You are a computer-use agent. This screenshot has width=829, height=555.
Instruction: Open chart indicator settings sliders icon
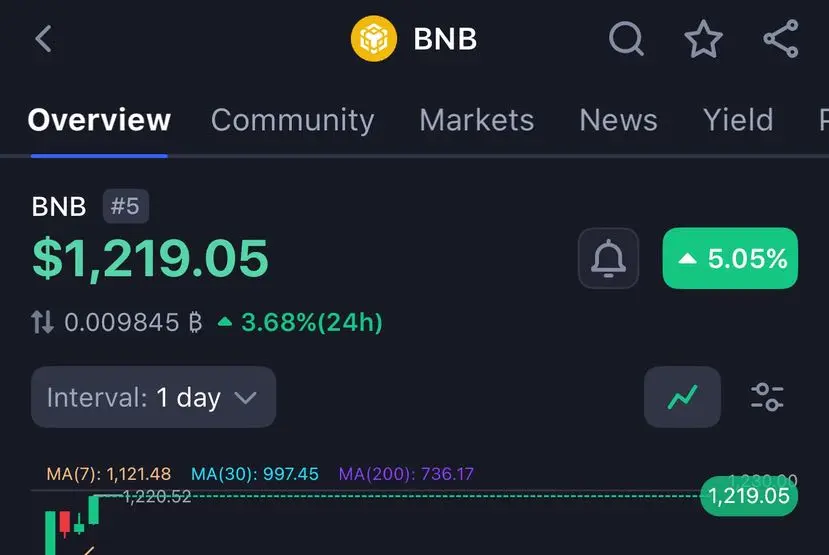point(767,397)
